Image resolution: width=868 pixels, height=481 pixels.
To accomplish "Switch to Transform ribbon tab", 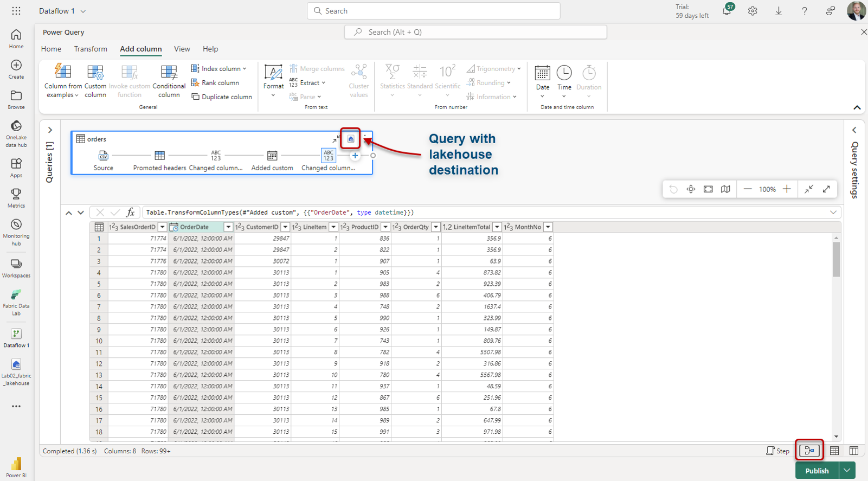I will (x=91, y=49).
